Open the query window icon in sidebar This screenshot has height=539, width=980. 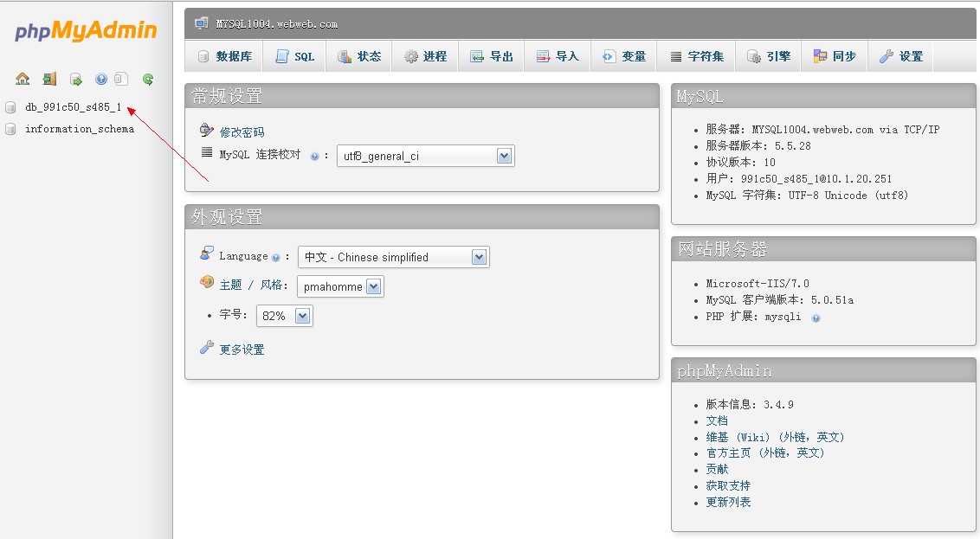pyautogui.click(x=75, y=80)
